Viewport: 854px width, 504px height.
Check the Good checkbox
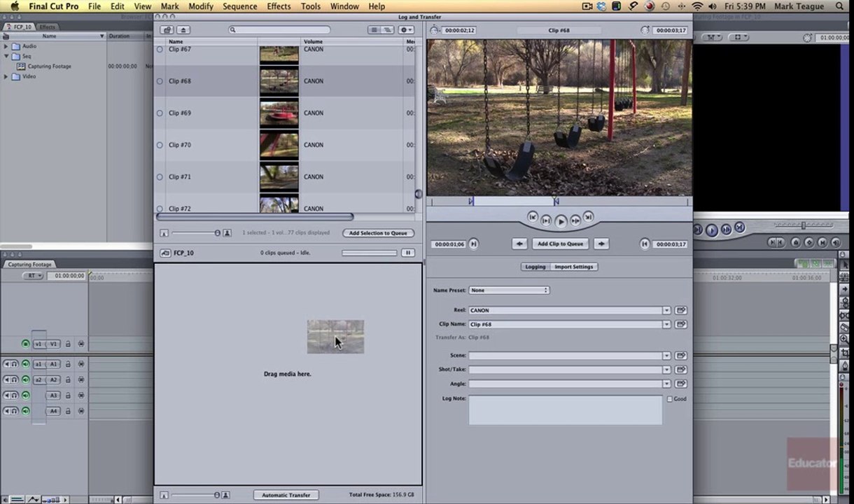pos(669,399)
